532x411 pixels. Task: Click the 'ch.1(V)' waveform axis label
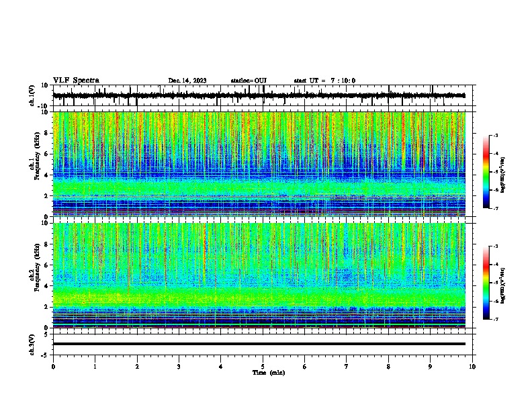tap(32, 95)
